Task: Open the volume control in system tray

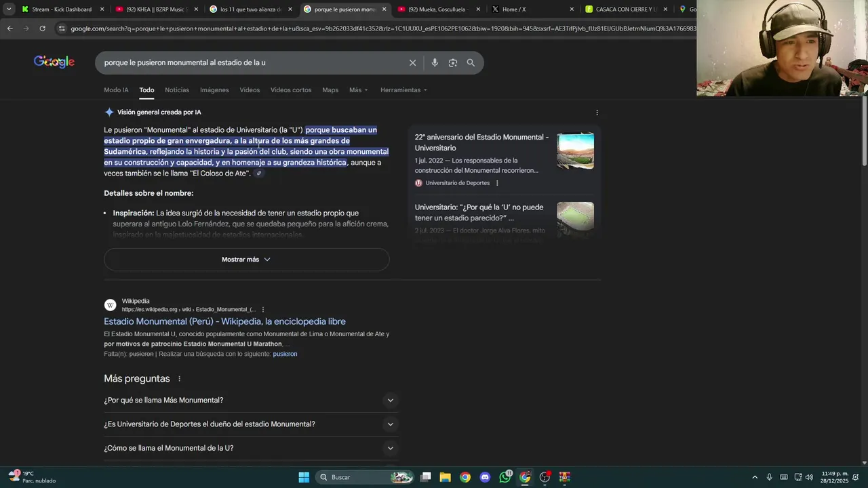Action: (809, 477)
